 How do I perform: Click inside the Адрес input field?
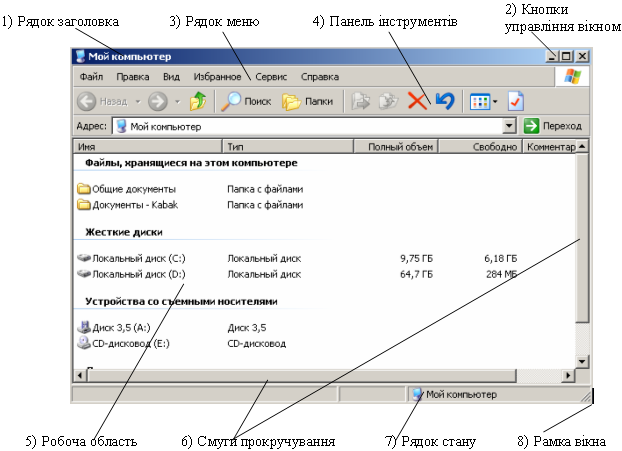tap(307, 127)
